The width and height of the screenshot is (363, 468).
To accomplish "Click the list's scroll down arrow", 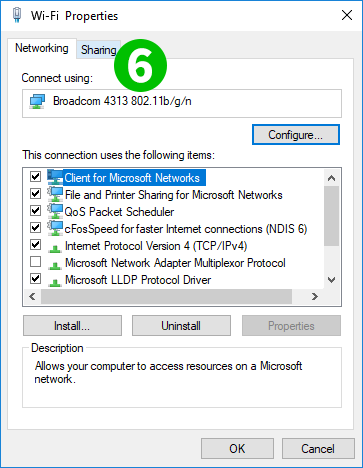I will pos(331,280).
